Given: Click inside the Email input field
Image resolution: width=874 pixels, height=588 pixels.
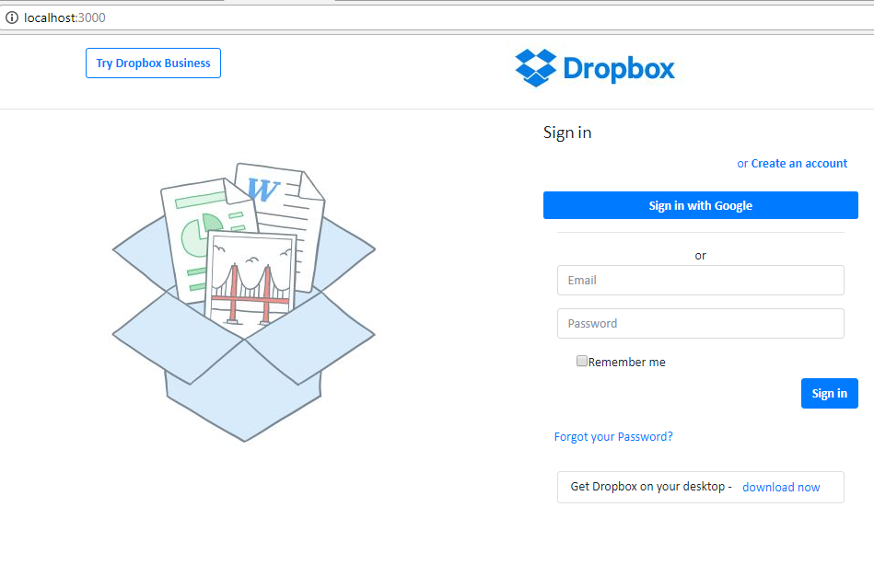Looking at the screenshot, I should pyautogui.click(x=700, y=280).
